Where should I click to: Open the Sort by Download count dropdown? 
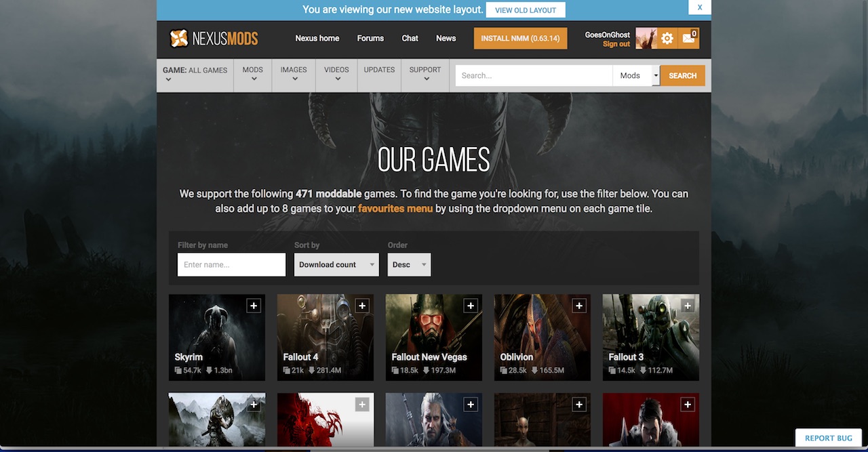click(x=336, y=265)
